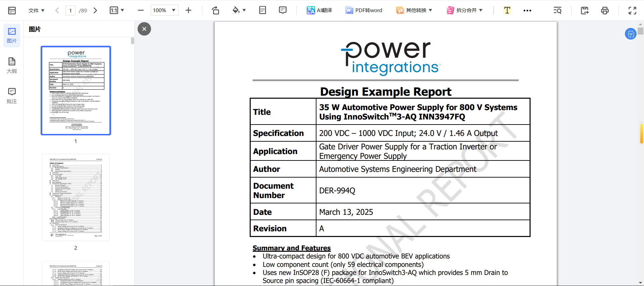Expand the 1:1 fit options arrow
The image size is (644, 286).
(122, 10)
